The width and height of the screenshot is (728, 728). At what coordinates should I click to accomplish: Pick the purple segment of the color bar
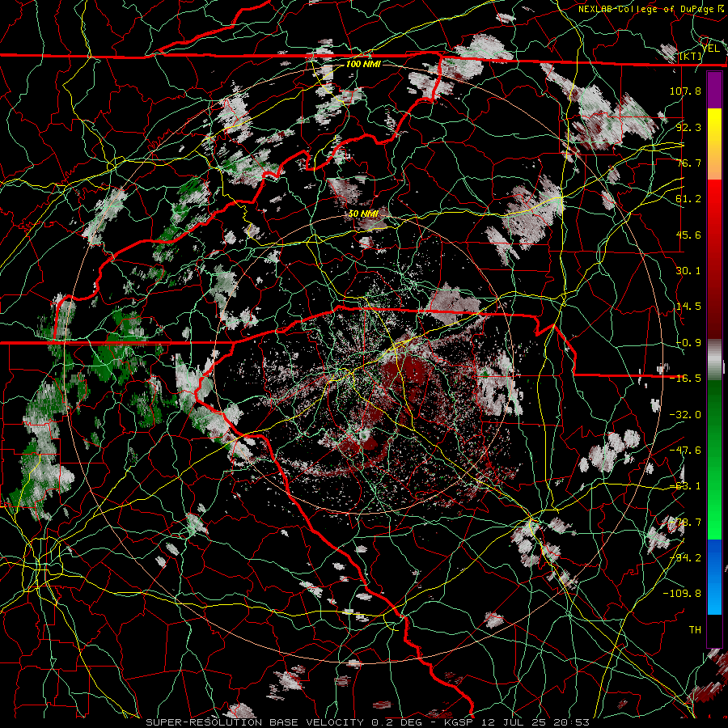tap(714, 91)
